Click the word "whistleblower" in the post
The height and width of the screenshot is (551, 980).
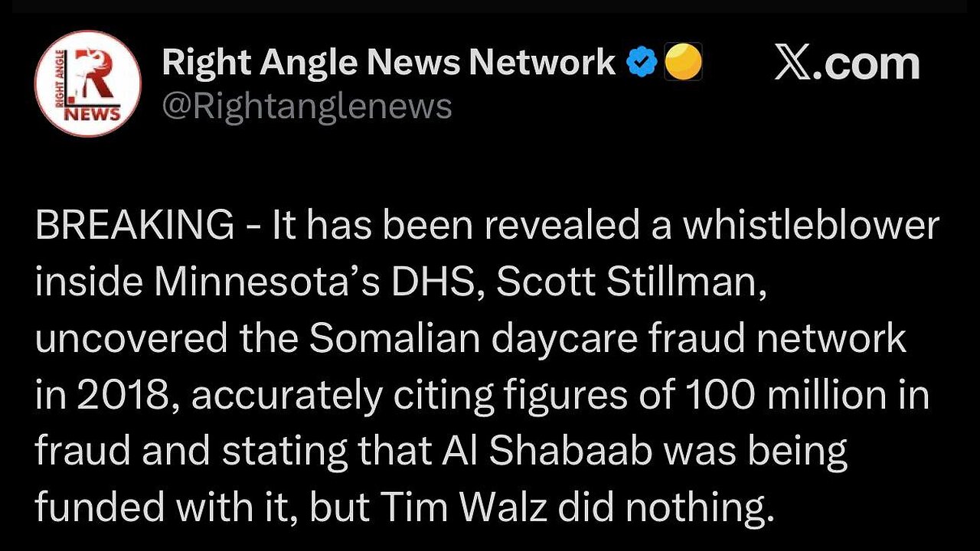tap(810, 225)
